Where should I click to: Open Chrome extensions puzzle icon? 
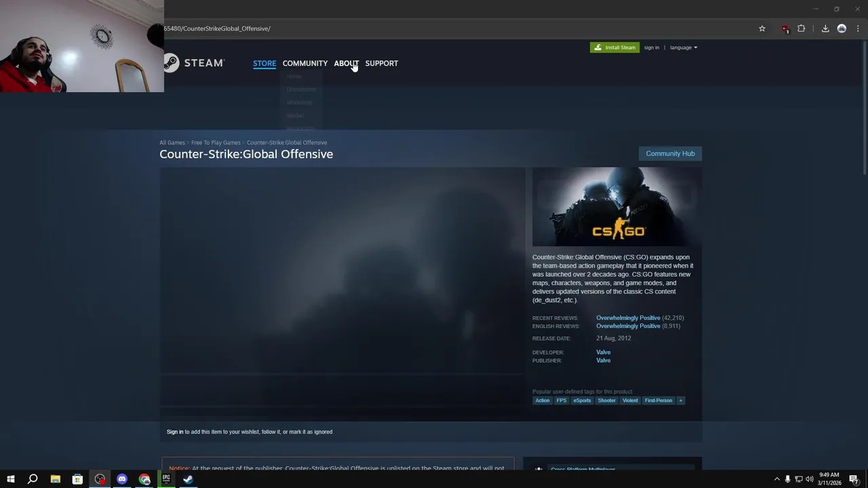[802, 28]
